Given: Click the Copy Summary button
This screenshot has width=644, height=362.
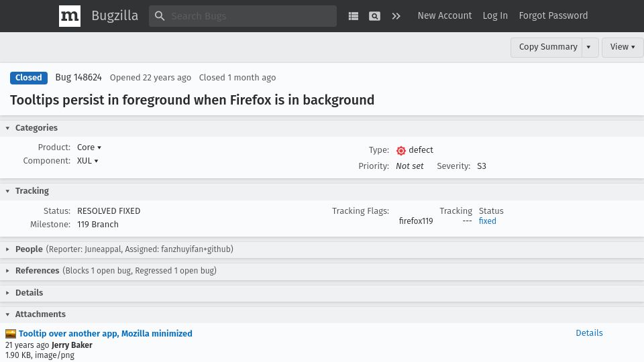Looking at the screenshot, I should [x=547, y=47].
